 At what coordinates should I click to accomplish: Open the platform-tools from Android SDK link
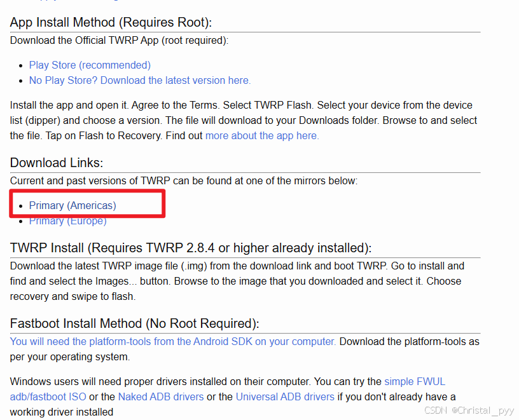coord(173,341)
